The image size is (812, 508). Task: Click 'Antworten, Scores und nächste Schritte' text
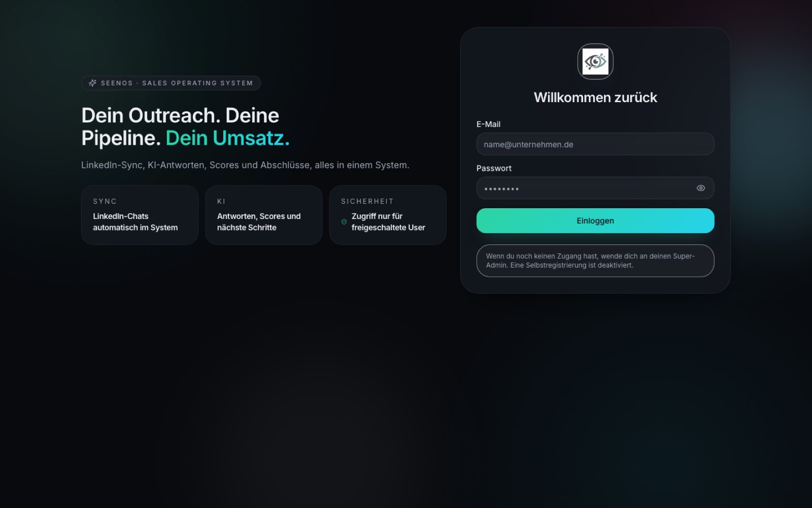[259, 222]
